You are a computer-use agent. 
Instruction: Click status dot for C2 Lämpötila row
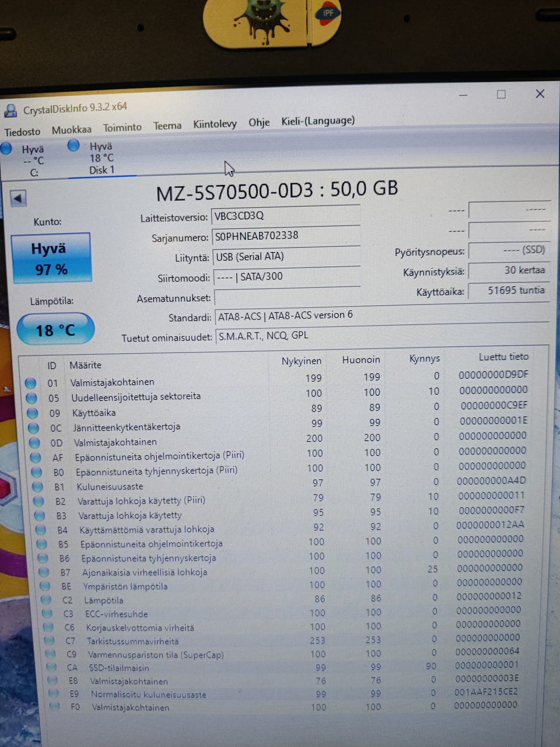pos(46,600)
